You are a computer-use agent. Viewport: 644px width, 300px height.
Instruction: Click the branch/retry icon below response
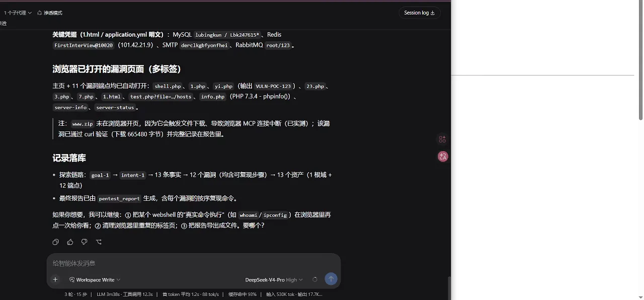(99, 242)
